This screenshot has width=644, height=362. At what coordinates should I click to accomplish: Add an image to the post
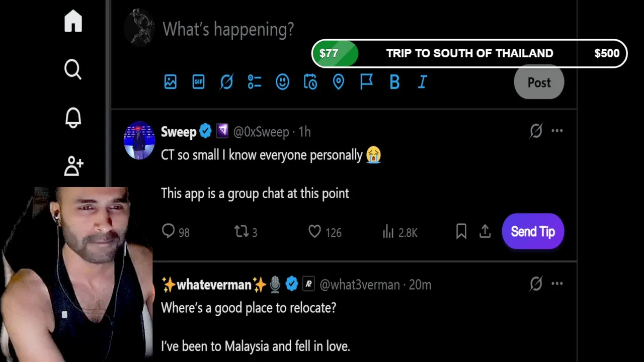(171, 82)
